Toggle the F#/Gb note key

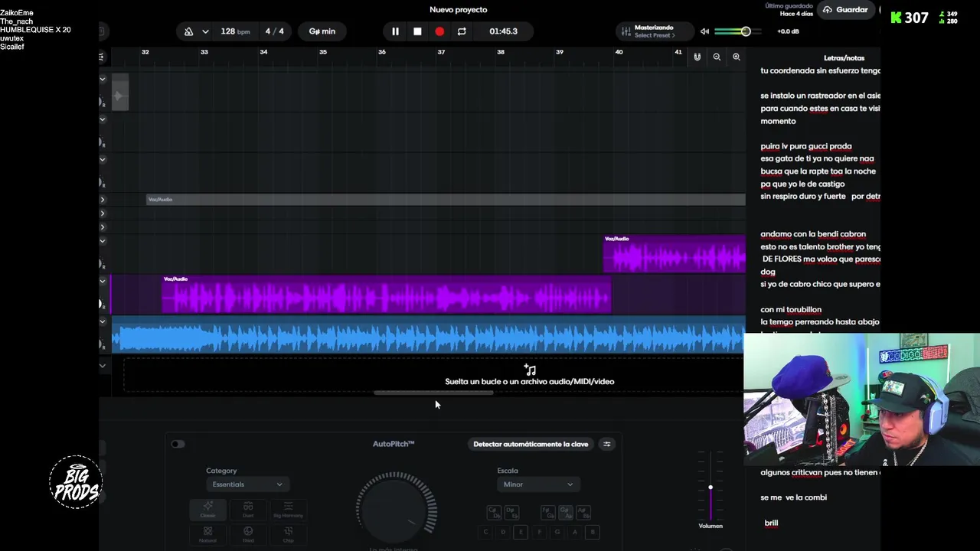pyautogui.click(x=547, y=512)
